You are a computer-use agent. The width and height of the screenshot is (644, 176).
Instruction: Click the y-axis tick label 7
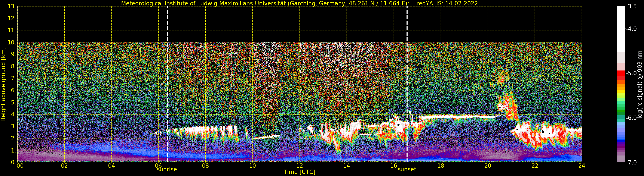tap(13, 79)
